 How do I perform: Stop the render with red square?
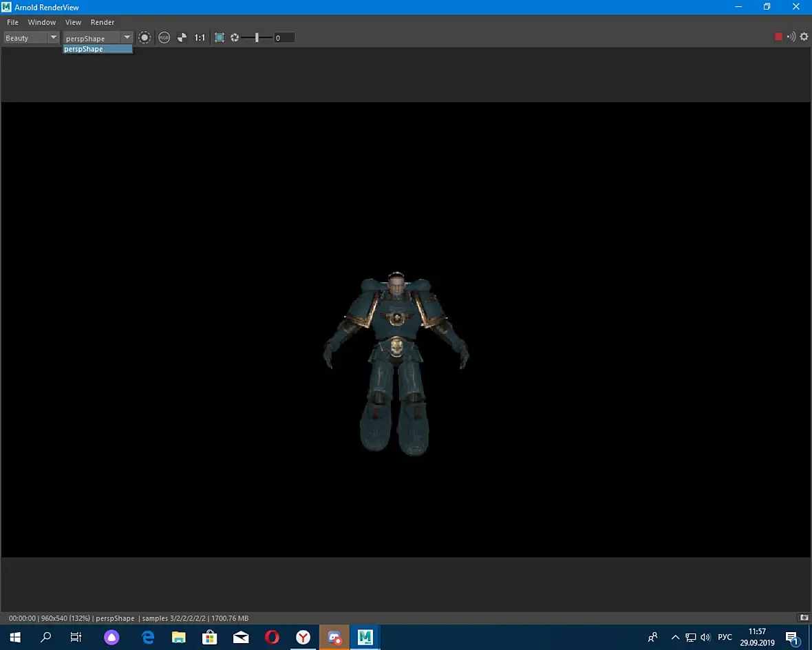click(x=778, y=37)
